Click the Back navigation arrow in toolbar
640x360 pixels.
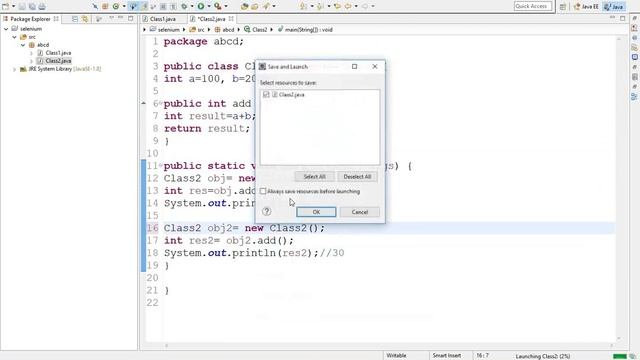pyautogui.click(x=348, y=6)
